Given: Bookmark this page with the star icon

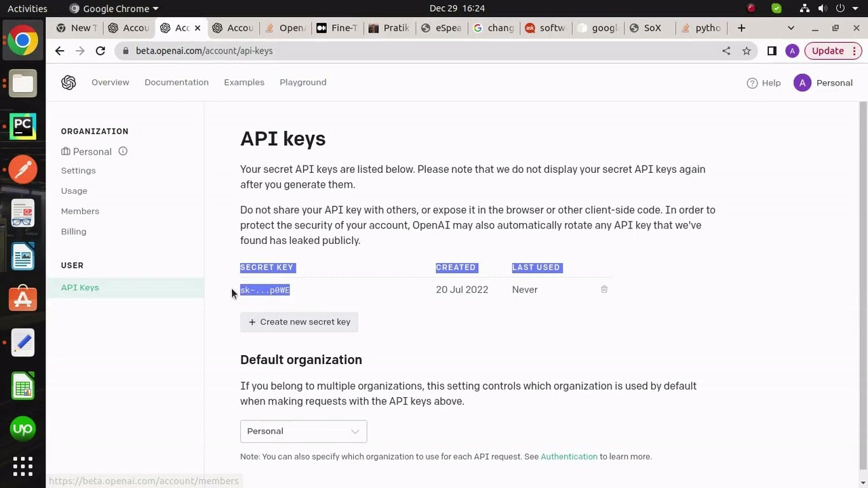Looking at the screenshot, I should (x=747, y=51).
